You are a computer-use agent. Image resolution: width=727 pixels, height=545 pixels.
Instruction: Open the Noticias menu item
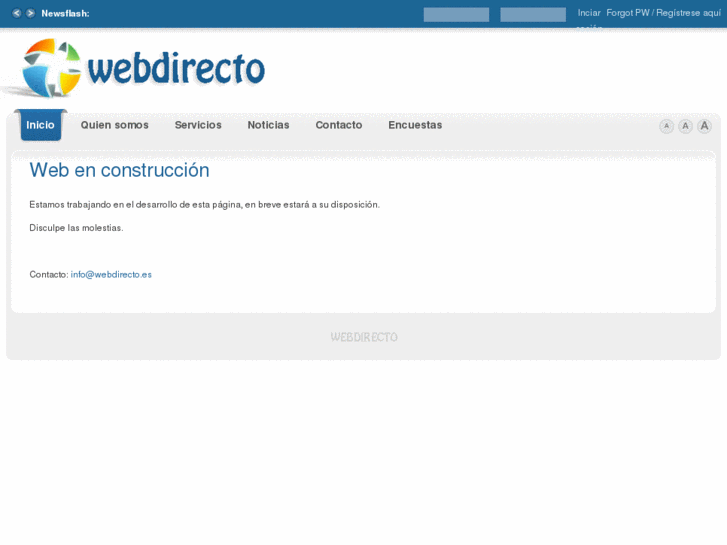(268, 125)
